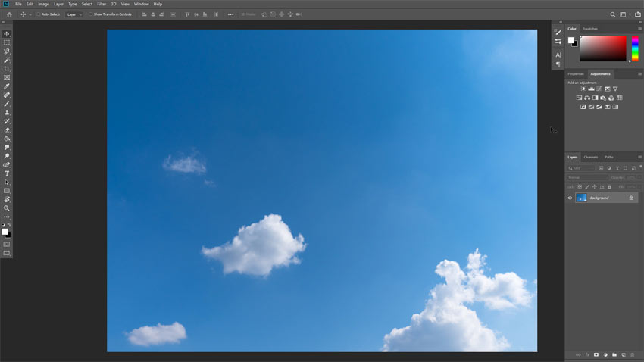This screenshot has height=362, width=644.
Task: Select the Pen tool
Action: pos(7,164)
